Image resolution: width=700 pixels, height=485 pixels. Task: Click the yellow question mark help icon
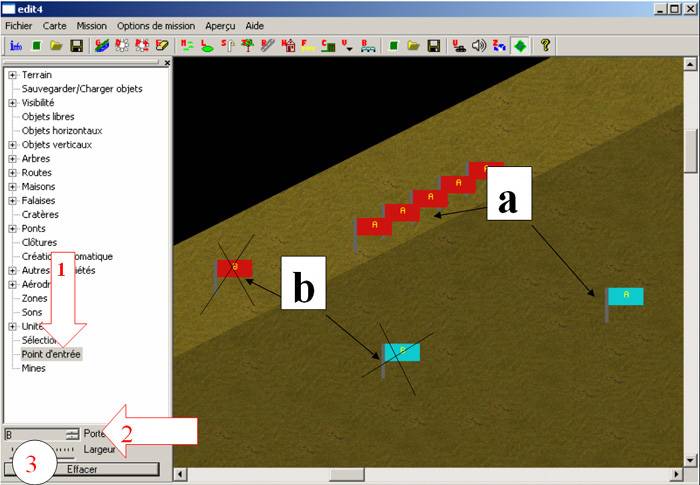[x=545, y=45]
